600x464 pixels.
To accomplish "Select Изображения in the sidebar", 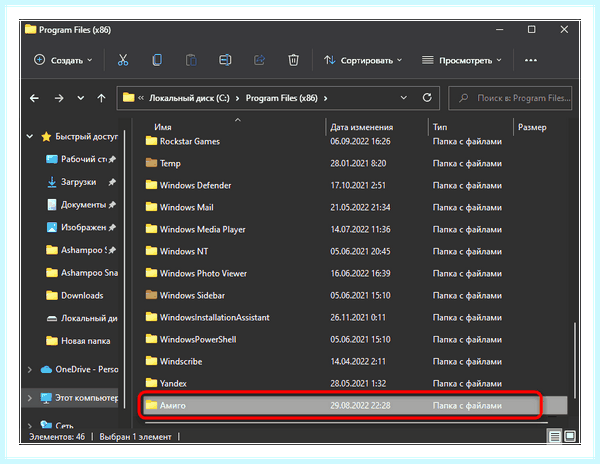I will tap(81, 227).
